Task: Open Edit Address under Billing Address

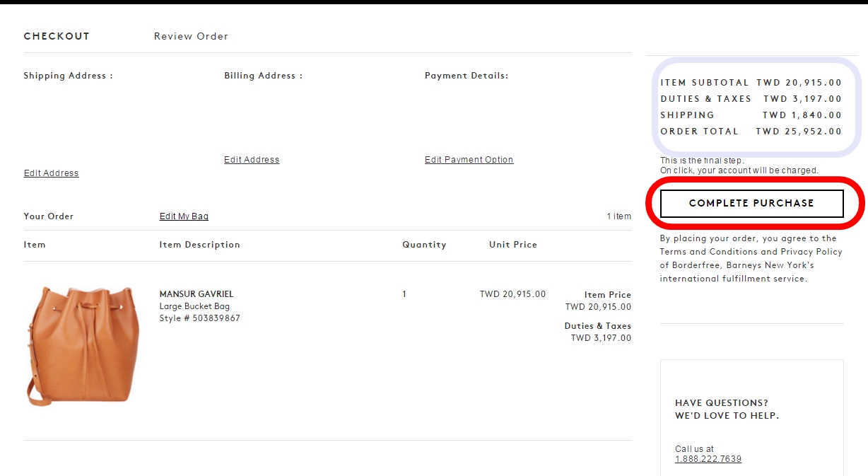Action: (x=252, y=160)
